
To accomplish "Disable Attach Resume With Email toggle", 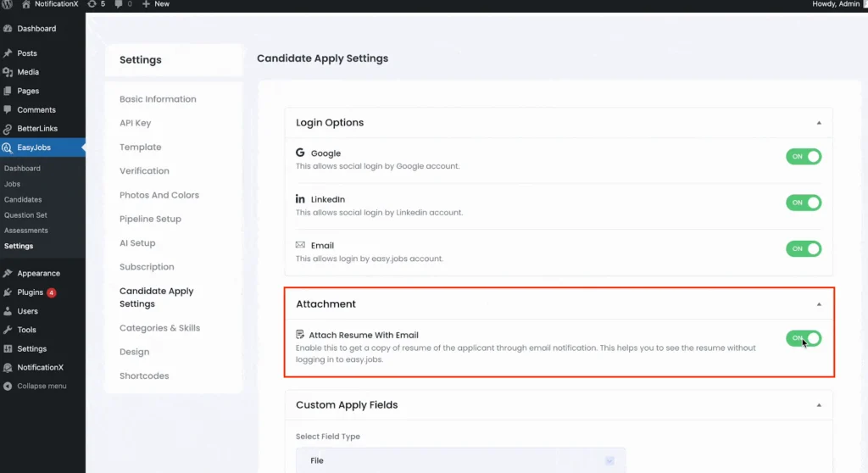I will [804, 338].
